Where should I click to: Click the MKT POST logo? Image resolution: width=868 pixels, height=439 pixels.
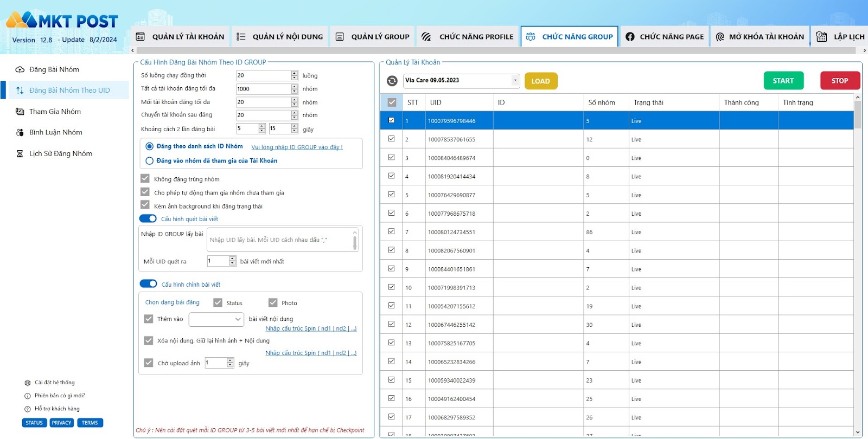[62, 21]
